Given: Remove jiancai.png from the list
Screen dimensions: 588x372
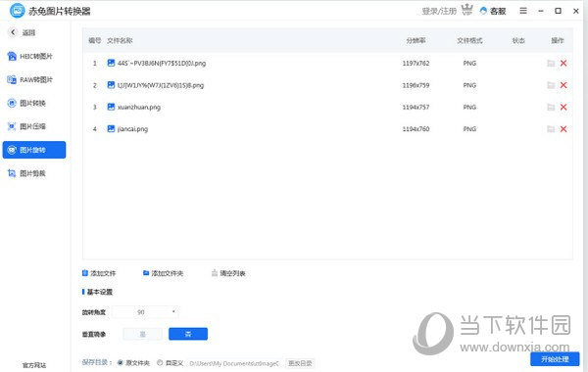Looking at the screenshot, I should [x=563, y=129].
